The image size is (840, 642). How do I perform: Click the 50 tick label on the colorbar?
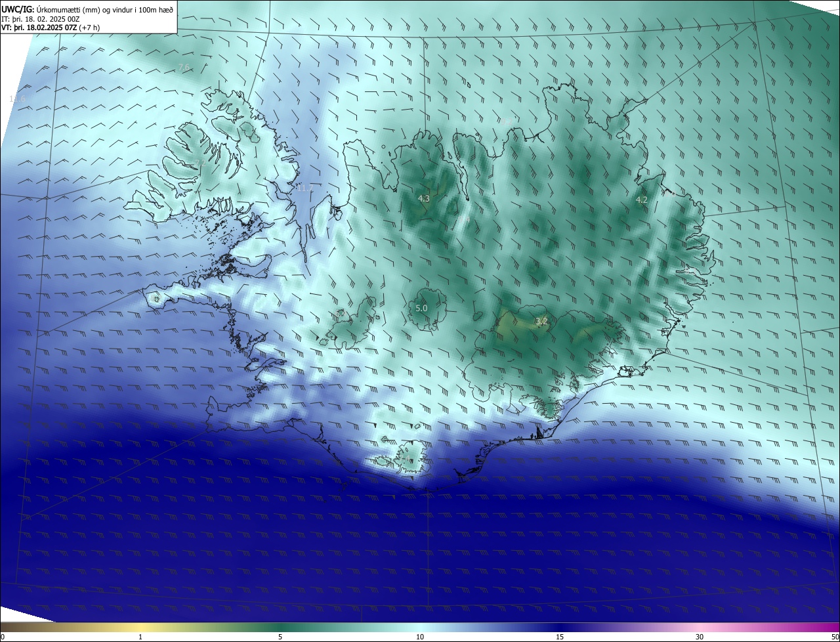pos(835,637)
